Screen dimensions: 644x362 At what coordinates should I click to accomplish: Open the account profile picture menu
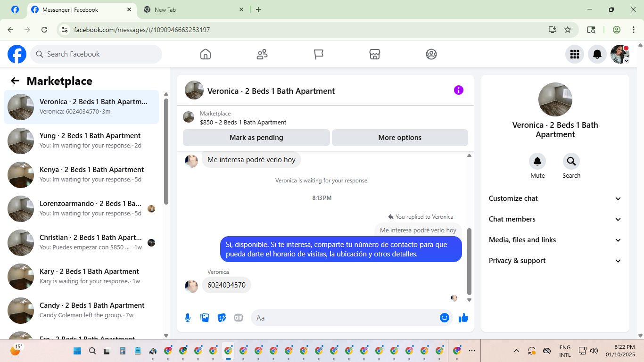[620, 54]
